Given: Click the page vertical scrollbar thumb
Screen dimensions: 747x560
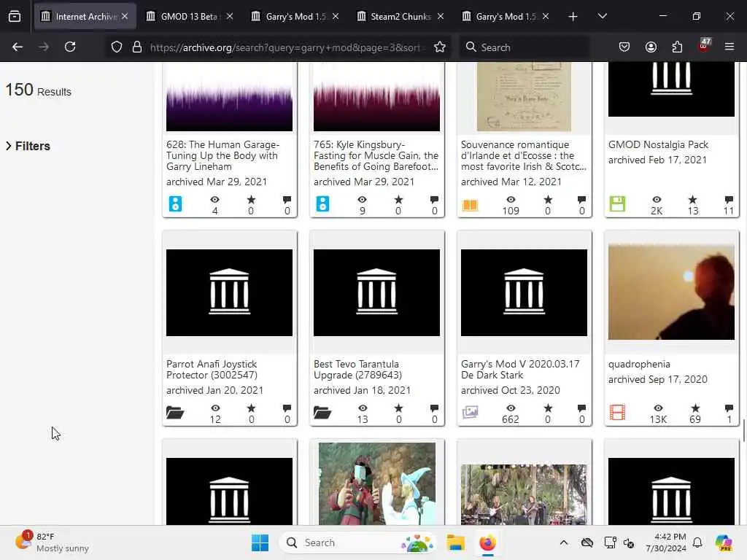Looking at the screenshot, I should click(x=743, y=430).
